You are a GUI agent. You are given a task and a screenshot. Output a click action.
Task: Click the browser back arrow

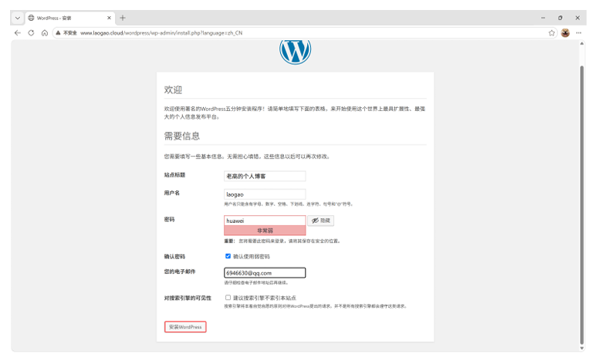pyautogui.click(x=18, y=33)
